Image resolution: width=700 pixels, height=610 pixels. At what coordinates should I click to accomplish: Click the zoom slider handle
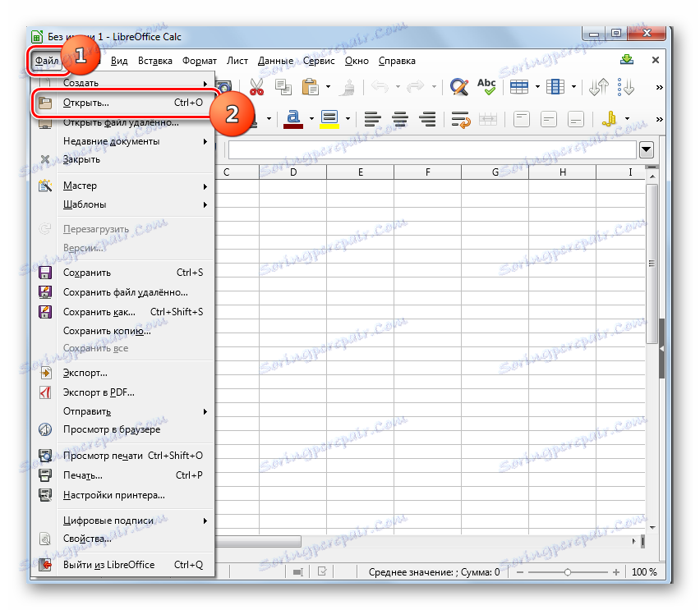click(568, 572)
